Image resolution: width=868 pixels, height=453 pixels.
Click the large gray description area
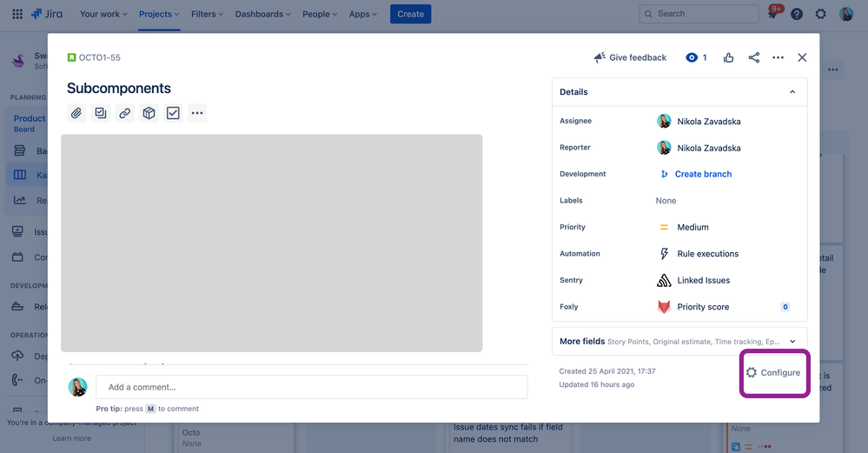[x=272, y=243]
